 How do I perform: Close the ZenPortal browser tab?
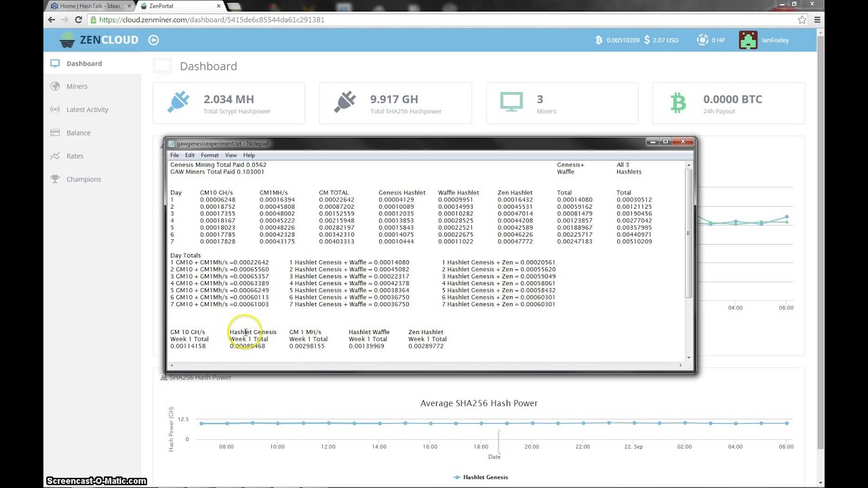(217, 6)
